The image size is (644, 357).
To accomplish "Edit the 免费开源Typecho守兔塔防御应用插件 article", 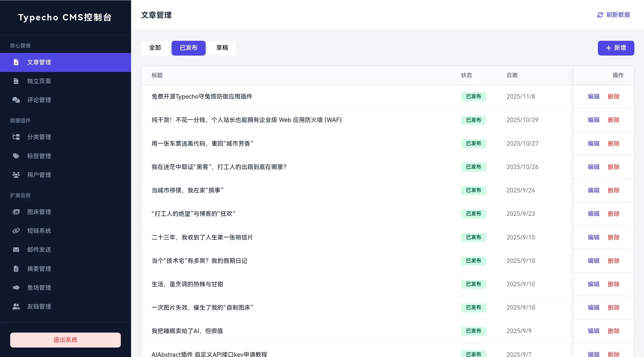I will point(593,97).
